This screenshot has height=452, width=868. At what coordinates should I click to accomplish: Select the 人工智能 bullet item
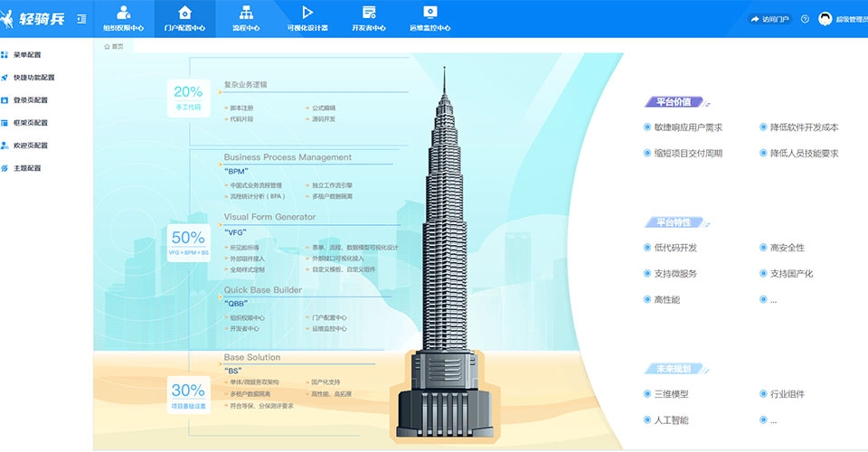click(647, 420)
